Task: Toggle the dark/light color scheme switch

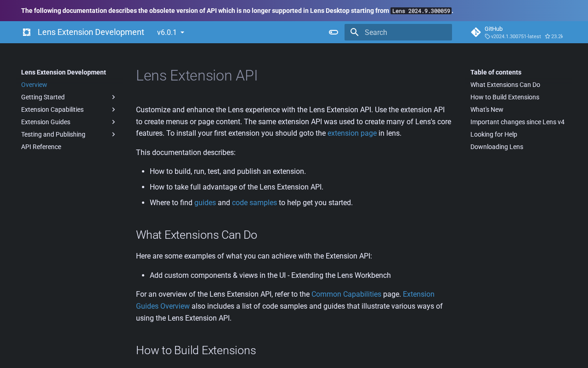Action: tap(334, 32)
